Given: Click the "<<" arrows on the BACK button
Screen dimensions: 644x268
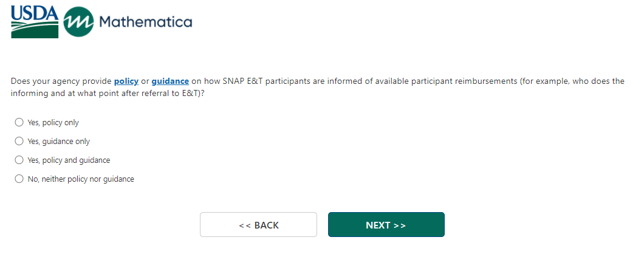Looking at the screenshot, I should pos(245,225).
